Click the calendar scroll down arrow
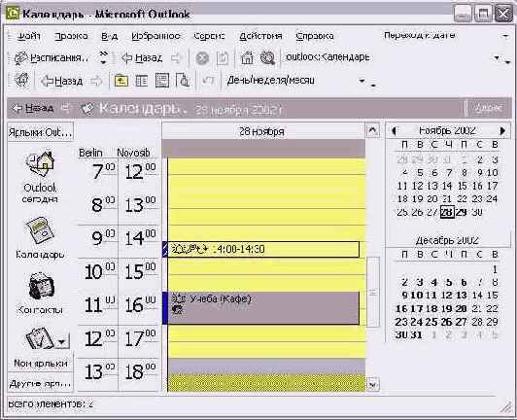Viewport: 517px width, 420px height. click(x=372, y=384)
